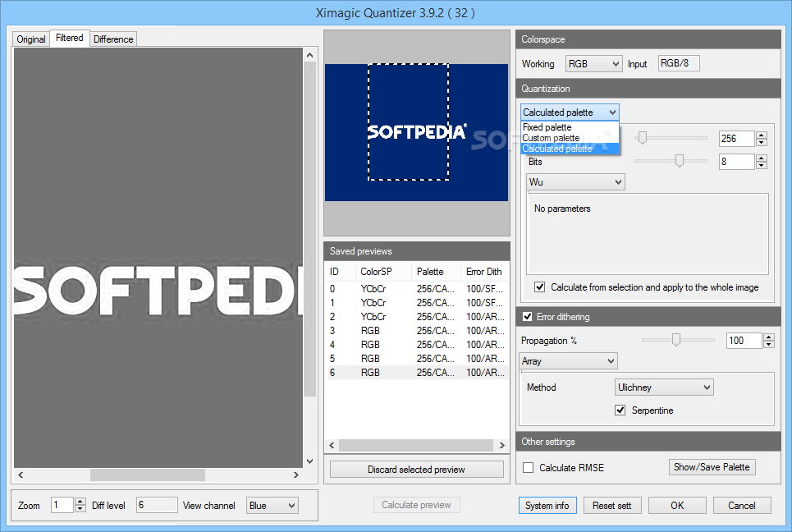Open System info
Screen dimensions: 792x532
(547, 505)
